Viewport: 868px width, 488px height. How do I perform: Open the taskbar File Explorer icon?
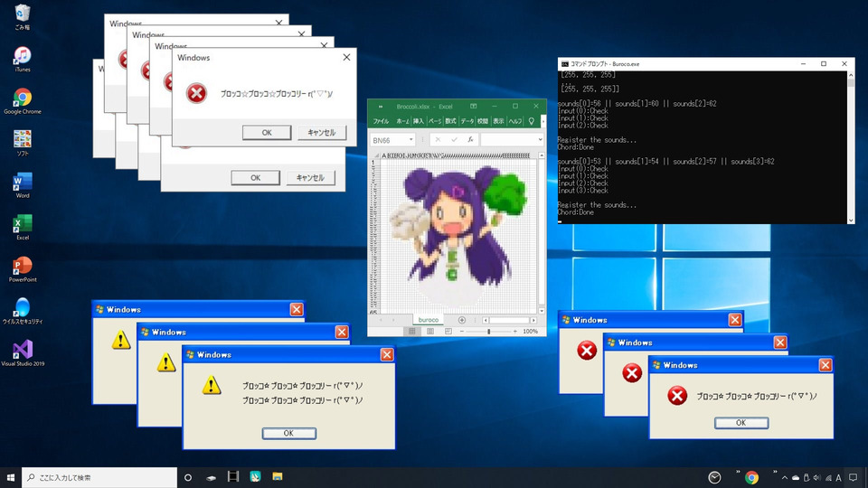coord(278,477)
